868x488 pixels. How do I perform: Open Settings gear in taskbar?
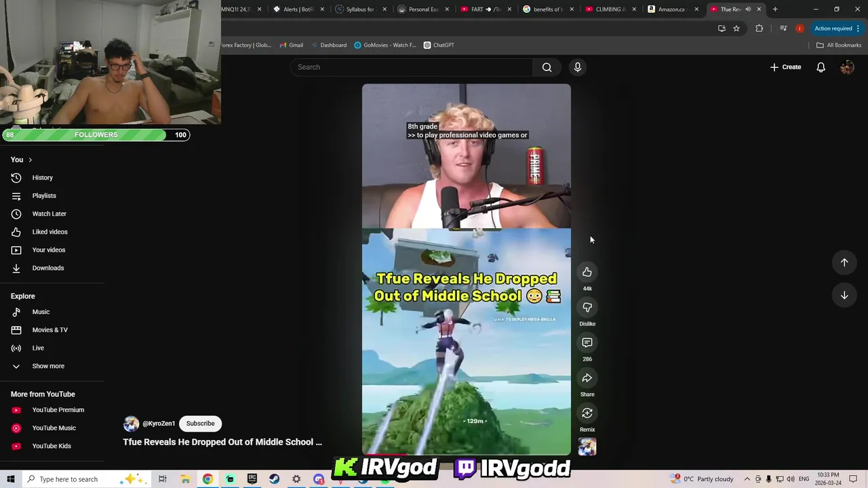[296, 479]
